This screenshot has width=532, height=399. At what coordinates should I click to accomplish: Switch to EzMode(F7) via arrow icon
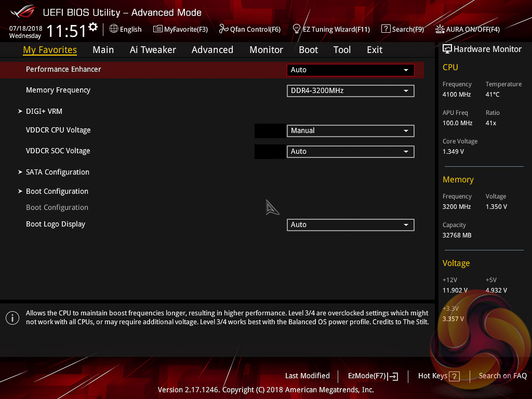[x=393, y=376]
